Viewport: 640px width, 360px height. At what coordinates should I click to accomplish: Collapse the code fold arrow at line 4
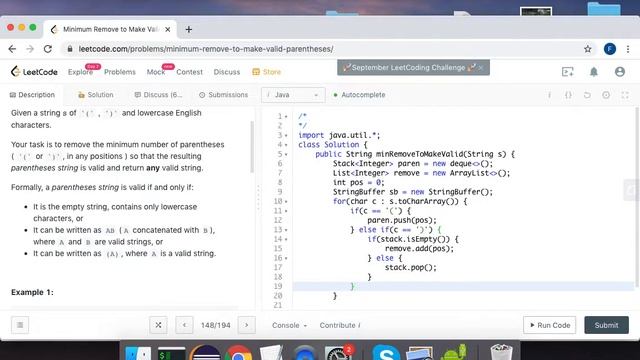click(x=286, y=145)
